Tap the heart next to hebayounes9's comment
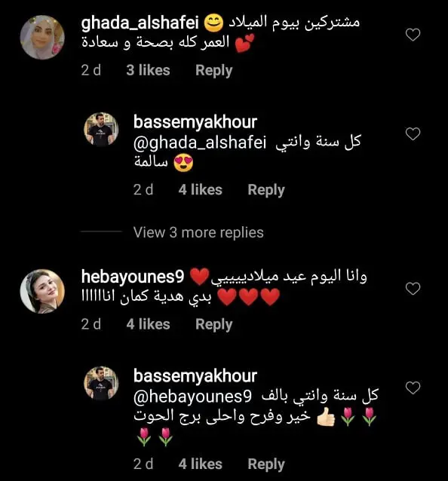Image resolution: width=448 pixels, height=481 pixels. pos(413,289)
